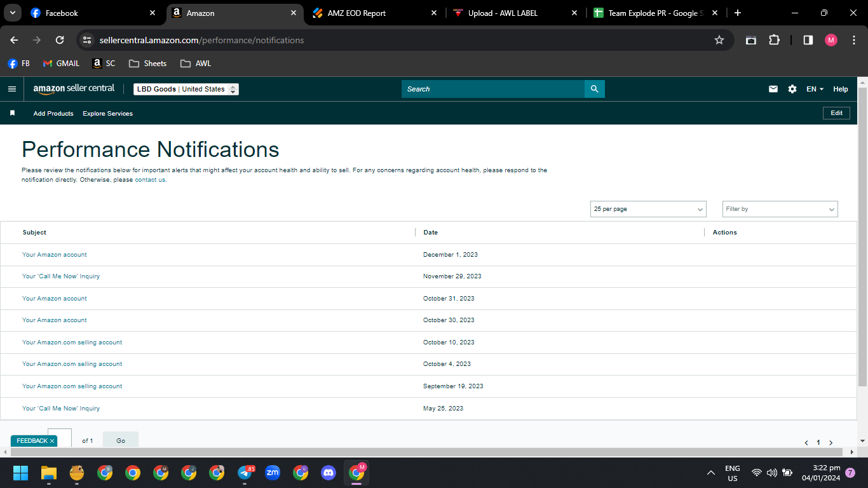
Task: Click the Edit button
Action: coord(837,113)
